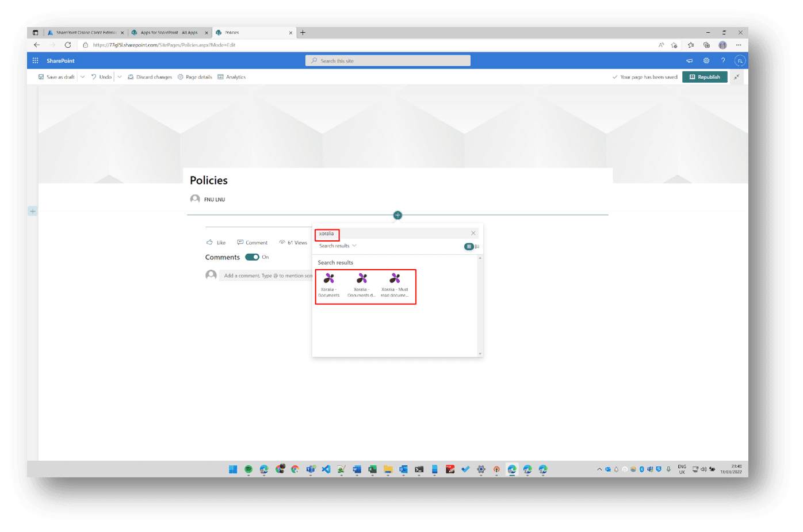The height and width of the screenshot is (532, 803).
Task: Select the Xoralia - Documents web part
Action: (x=329, y=286)
